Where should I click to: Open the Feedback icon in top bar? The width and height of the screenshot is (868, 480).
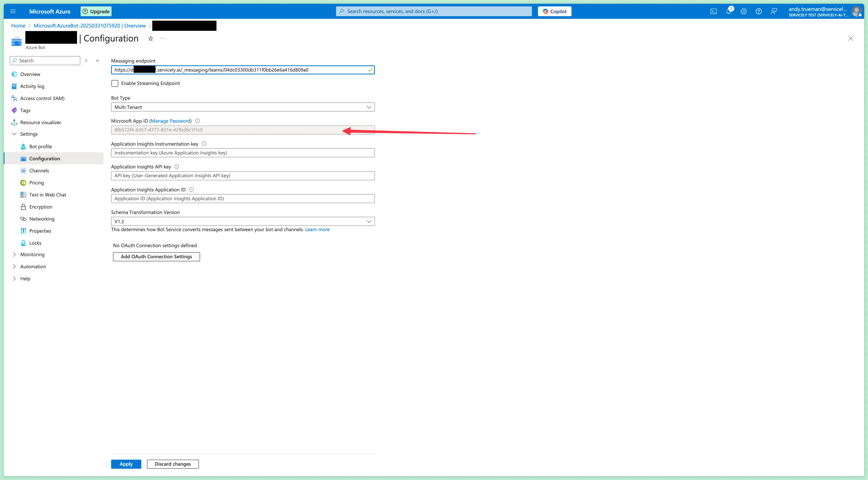(x=774, y=11)
